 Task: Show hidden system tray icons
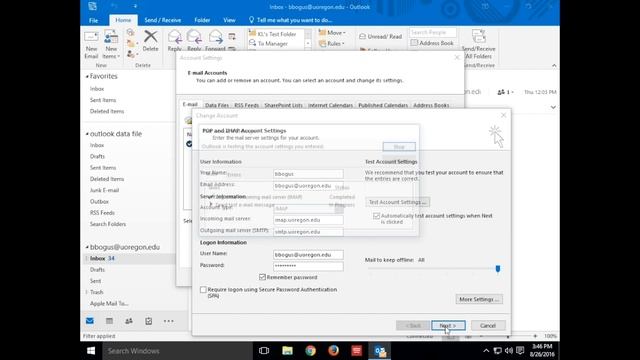pyautogui.click(x=486, y=351)
